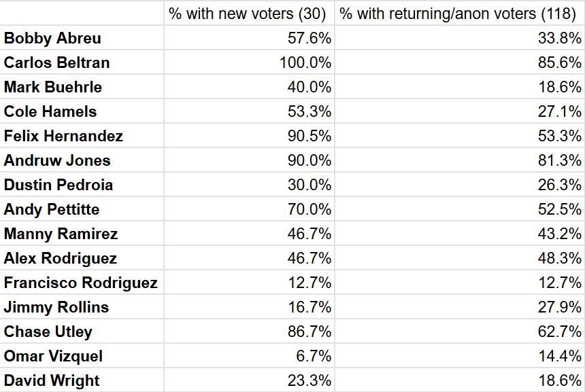Select the Dustin Pedroia name cell
This screenshot has height=392, width=585.
(58, 185)
